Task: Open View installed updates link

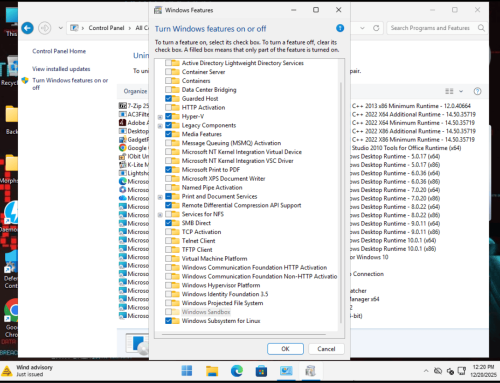Action: point(61,69)
